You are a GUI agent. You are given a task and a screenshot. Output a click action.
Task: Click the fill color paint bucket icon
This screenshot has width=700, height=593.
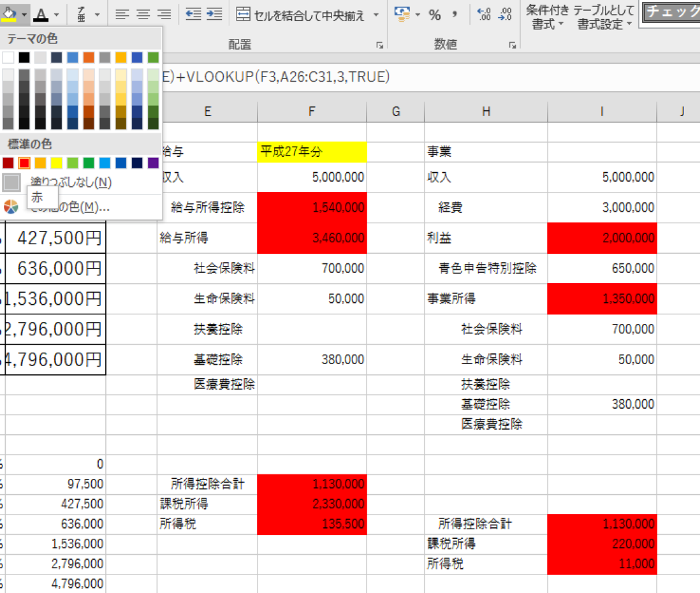click(9, 15)
